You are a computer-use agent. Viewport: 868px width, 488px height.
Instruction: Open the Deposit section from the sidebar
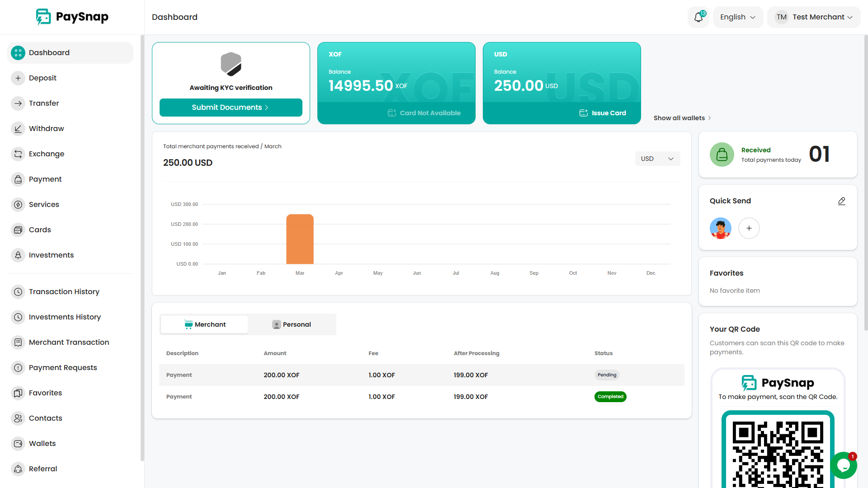point(18,78)
